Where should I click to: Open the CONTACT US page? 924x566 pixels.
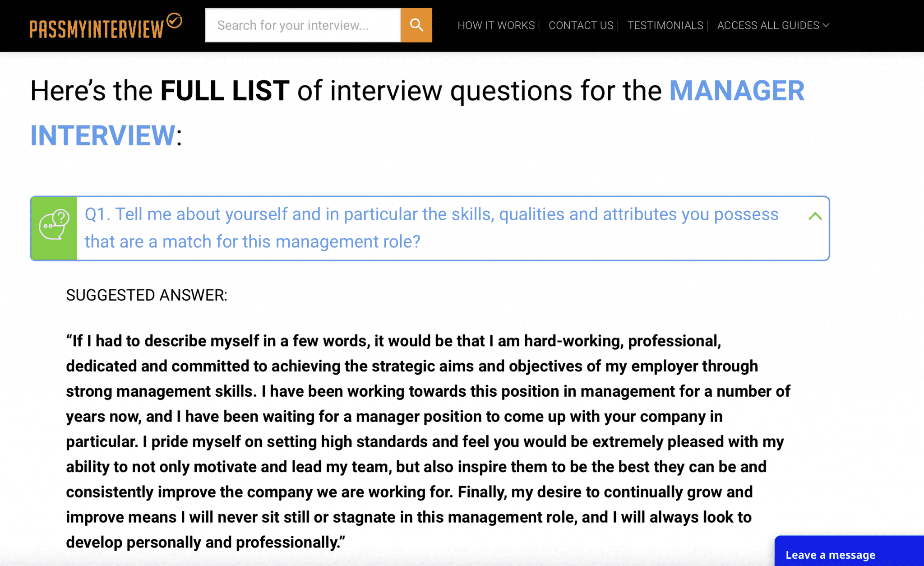point(580,25)
